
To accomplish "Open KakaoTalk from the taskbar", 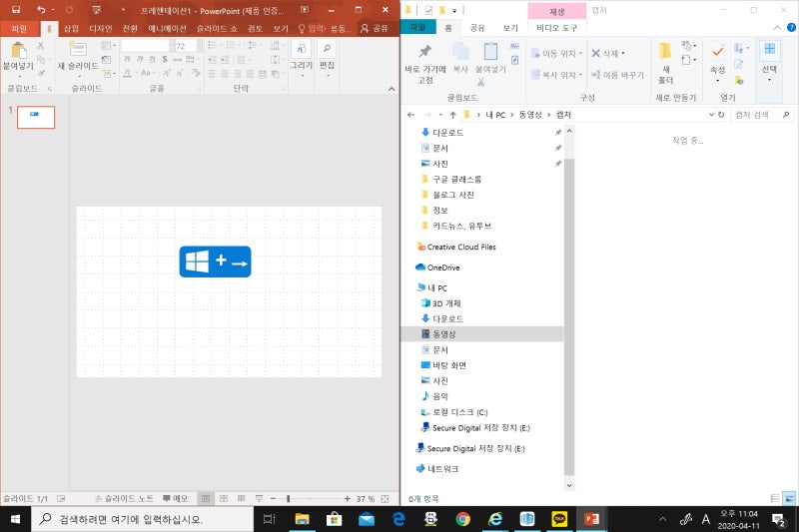I will [x=559, y=519].
